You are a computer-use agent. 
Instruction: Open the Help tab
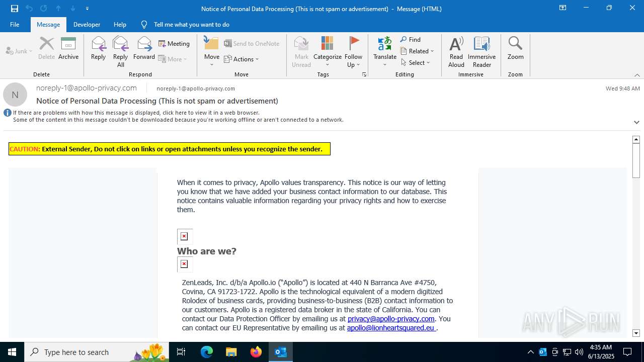120,25
